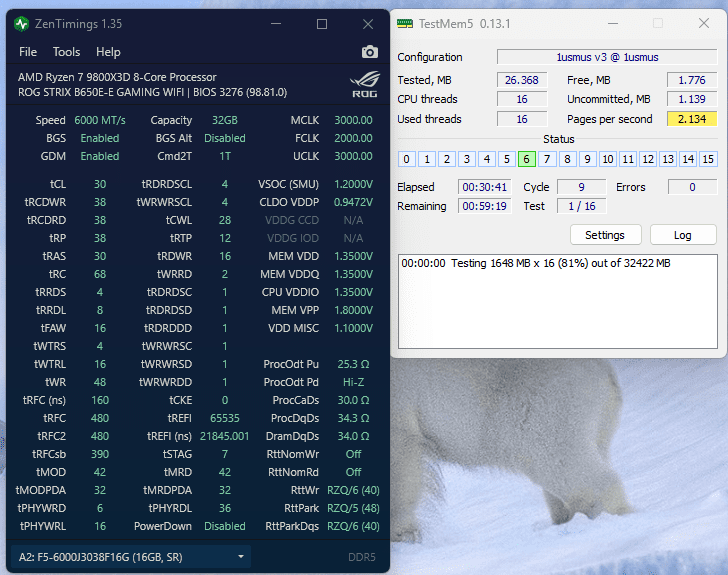The height and width of the screenshot is (575, 728).
Task: Open the Help menu in ZenTimings
Action: [108, 52]
